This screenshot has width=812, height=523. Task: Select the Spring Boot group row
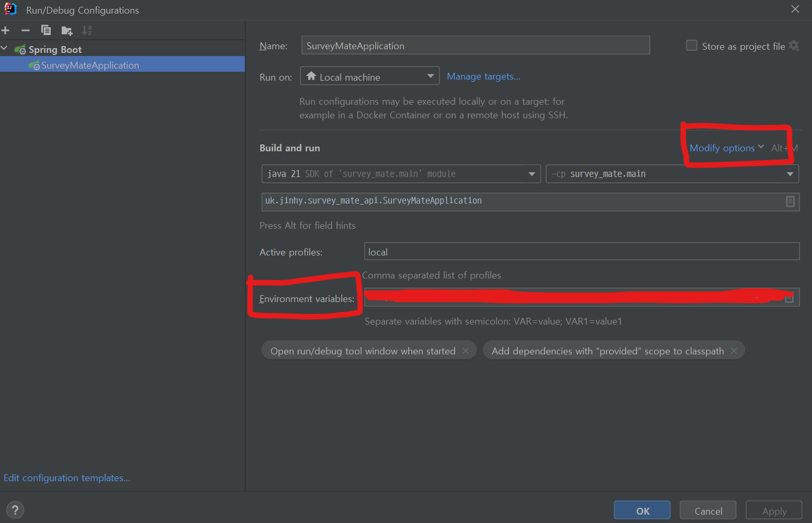click(122, 49)
